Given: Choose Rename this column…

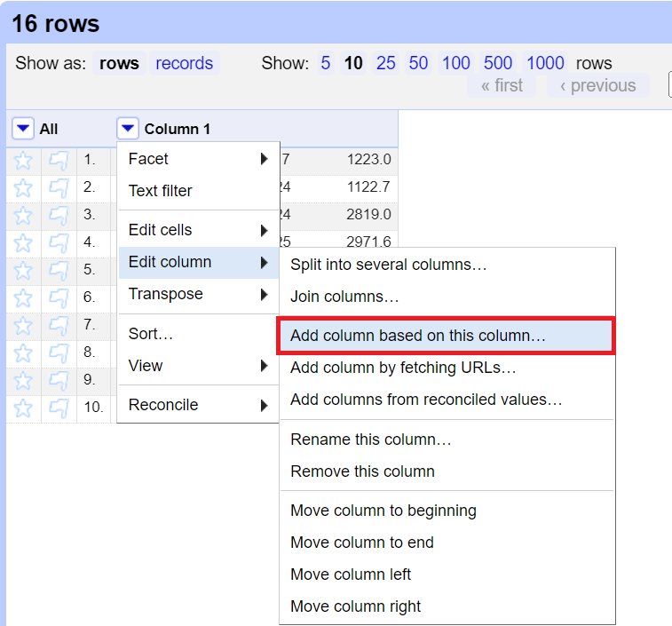Looking at the screenshot, I should point(447,440).
